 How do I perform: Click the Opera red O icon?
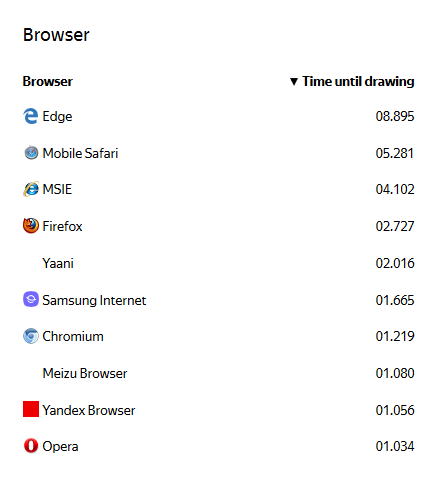tap(31, 446)
